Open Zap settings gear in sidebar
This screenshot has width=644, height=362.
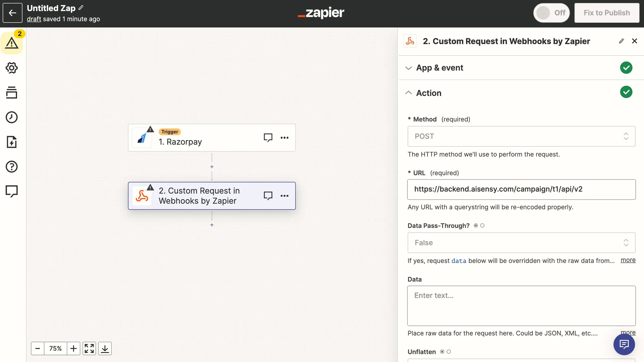click(12, 68)
